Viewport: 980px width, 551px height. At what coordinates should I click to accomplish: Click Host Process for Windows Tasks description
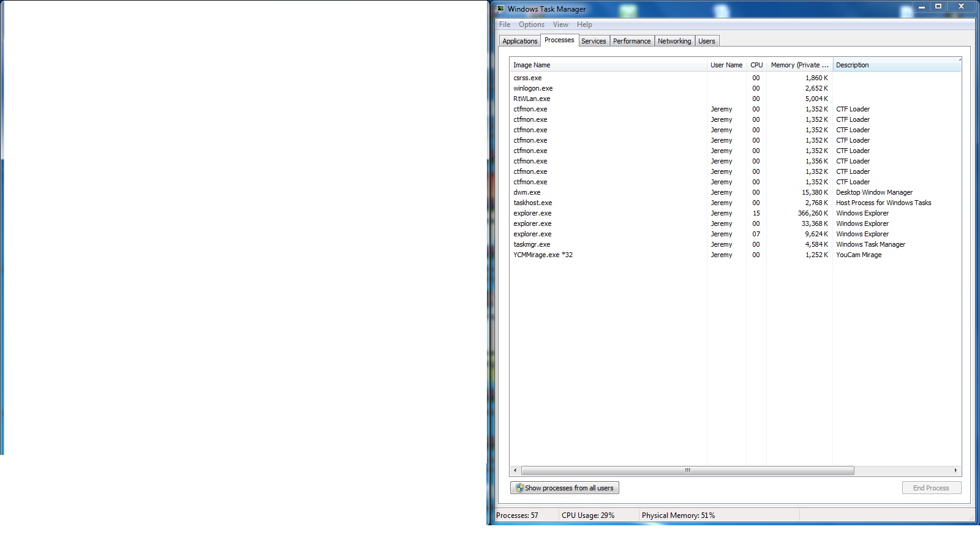(x=883, y=203)
